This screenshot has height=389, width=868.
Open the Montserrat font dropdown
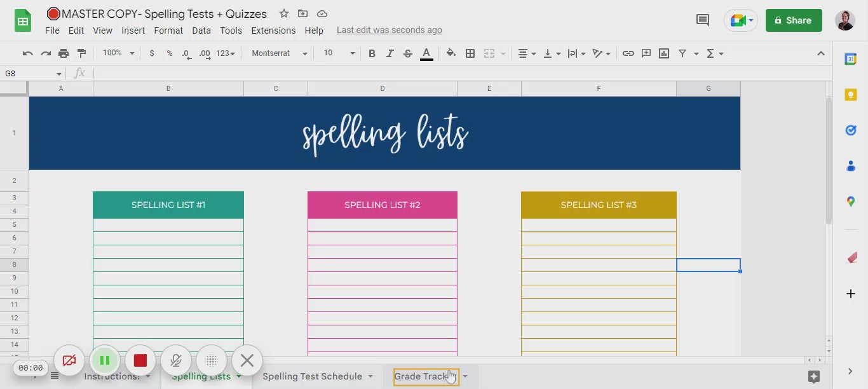279,53
